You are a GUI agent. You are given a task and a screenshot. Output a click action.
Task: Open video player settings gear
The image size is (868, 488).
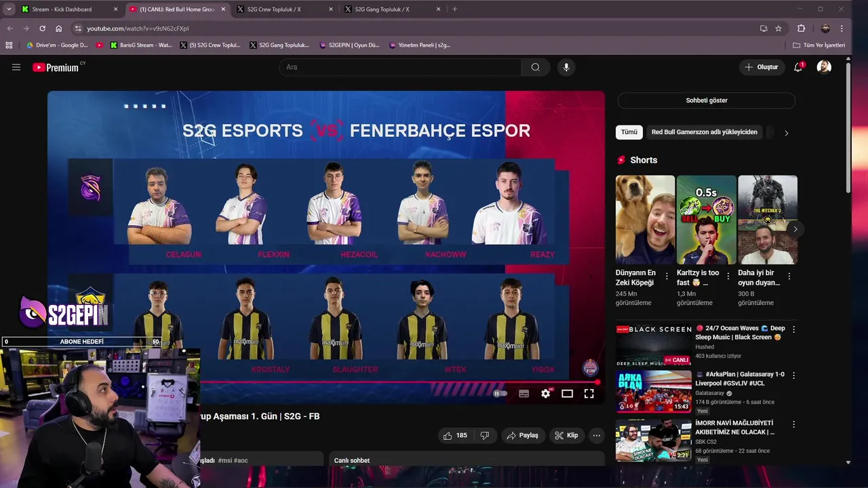(x=546, y=393)
